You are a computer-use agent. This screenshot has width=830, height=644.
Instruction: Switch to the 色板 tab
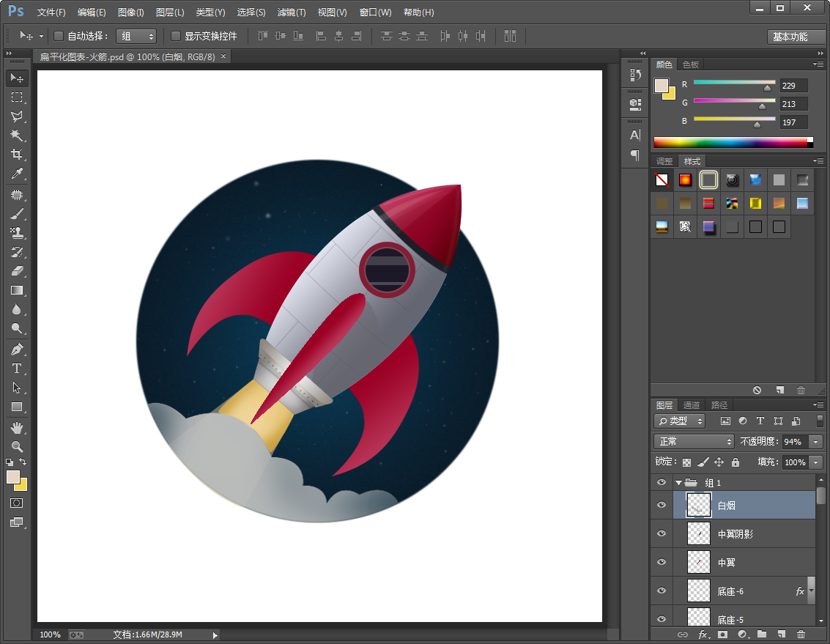pyautogui.click(x=690, y=64)
